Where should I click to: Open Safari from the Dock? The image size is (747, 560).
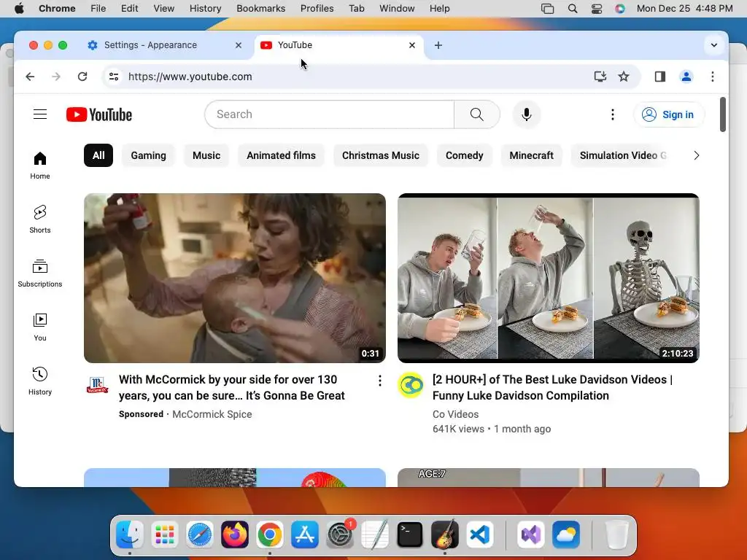pyautogui.click(x=200, y=534)
